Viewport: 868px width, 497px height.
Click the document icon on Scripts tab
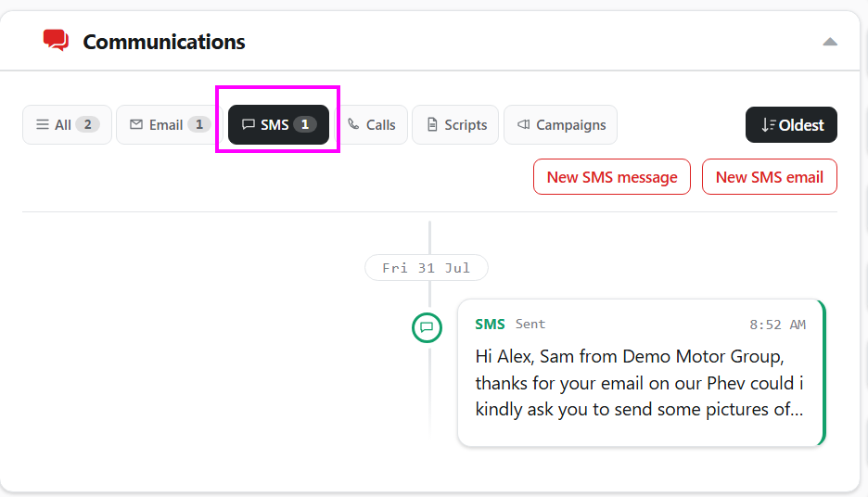(x=432, y=124)
